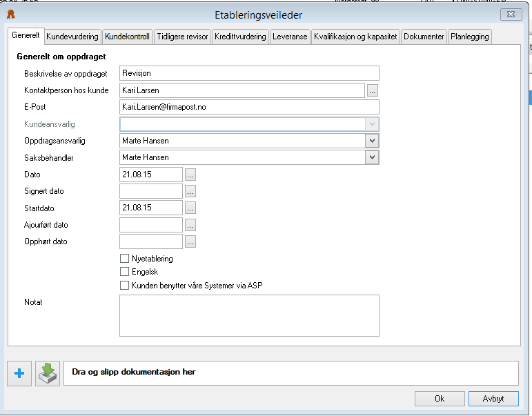Switch to the Kundevurdering tab
Viewport: 532px width, 416px height.
[72, 37]
